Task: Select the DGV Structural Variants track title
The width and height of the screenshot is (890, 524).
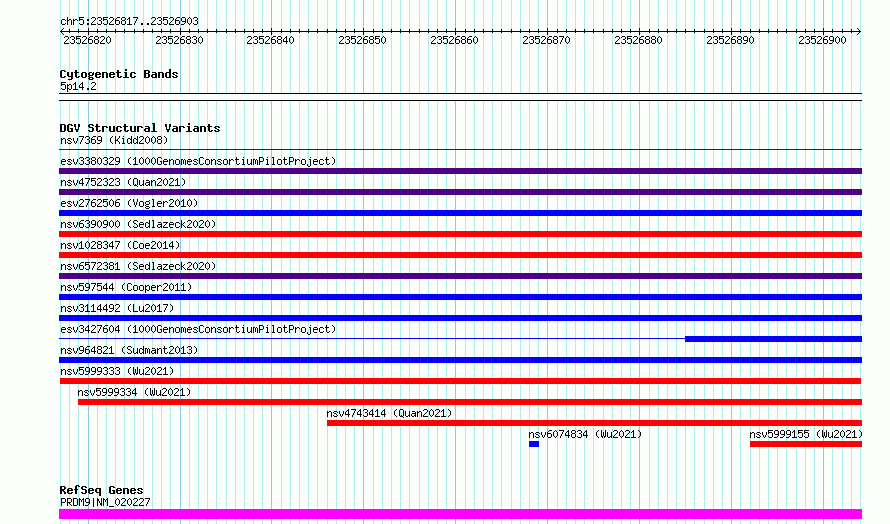Action: coord(140,128)
